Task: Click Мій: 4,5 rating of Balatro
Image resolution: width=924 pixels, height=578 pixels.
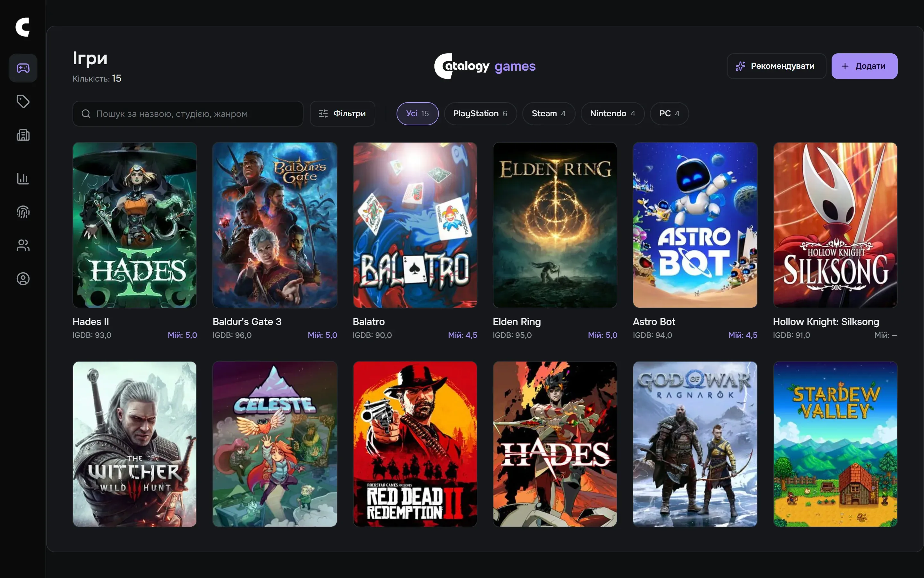Action: click(x=463, y=335)
